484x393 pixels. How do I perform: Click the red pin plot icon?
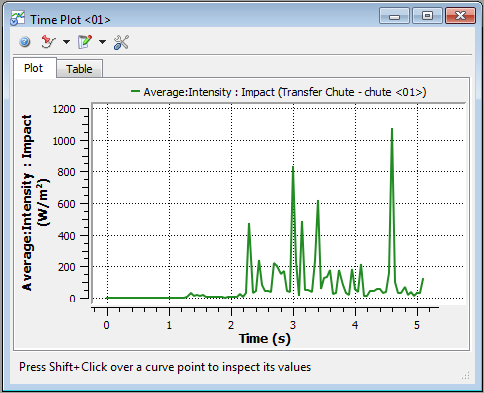click(49, 42)
